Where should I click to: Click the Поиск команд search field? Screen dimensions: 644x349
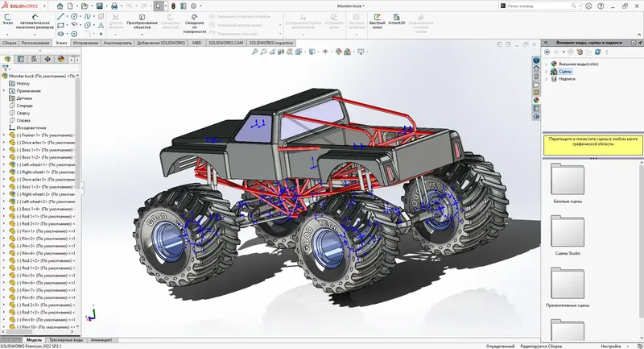pos(540,6)
